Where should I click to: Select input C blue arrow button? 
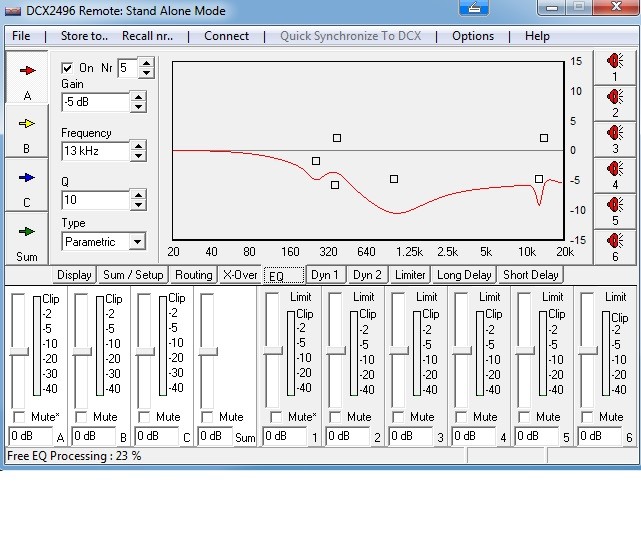point(27,185)
